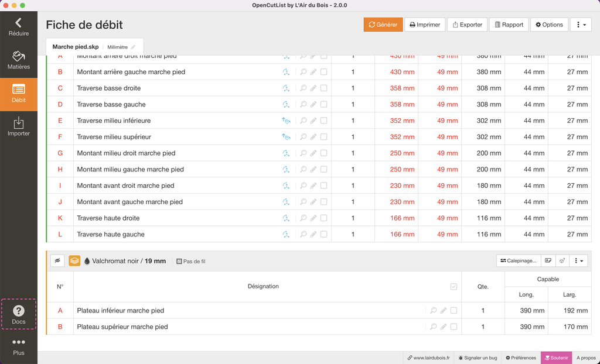Click the Générer button
This screenshot has height=364, width=600.
pos(383,25)
